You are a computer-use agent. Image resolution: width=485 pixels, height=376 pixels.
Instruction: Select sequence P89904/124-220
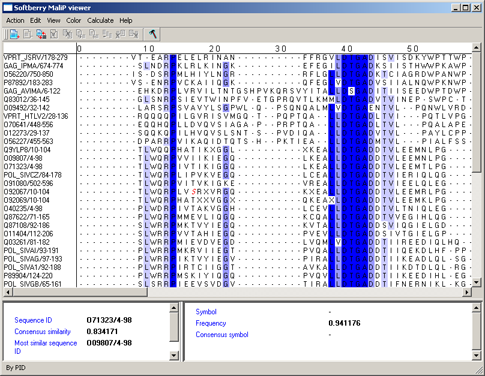pos(28,276)
